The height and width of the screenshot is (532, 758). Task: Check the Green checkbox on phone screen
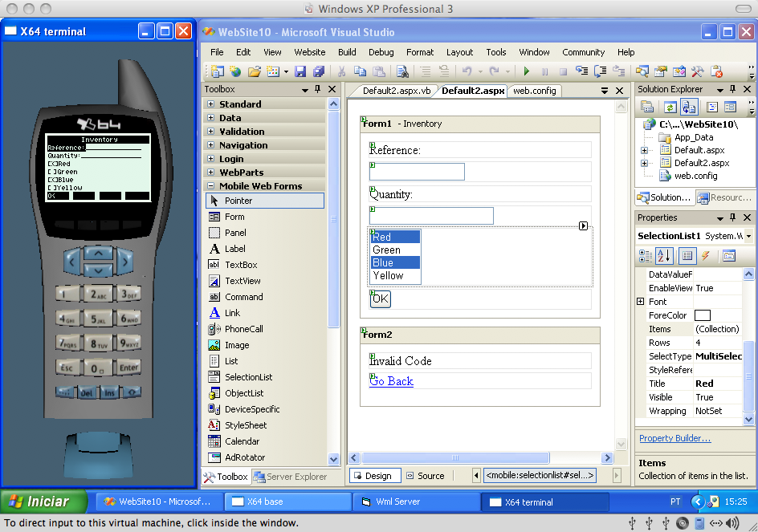pos(51,172)
